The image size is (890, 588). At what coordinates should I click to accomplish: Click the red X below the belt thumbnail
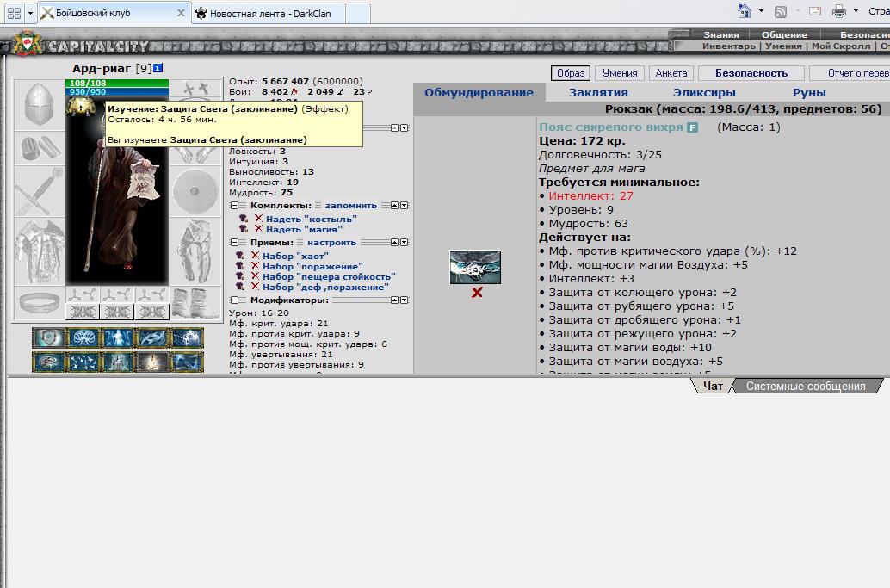477,293
